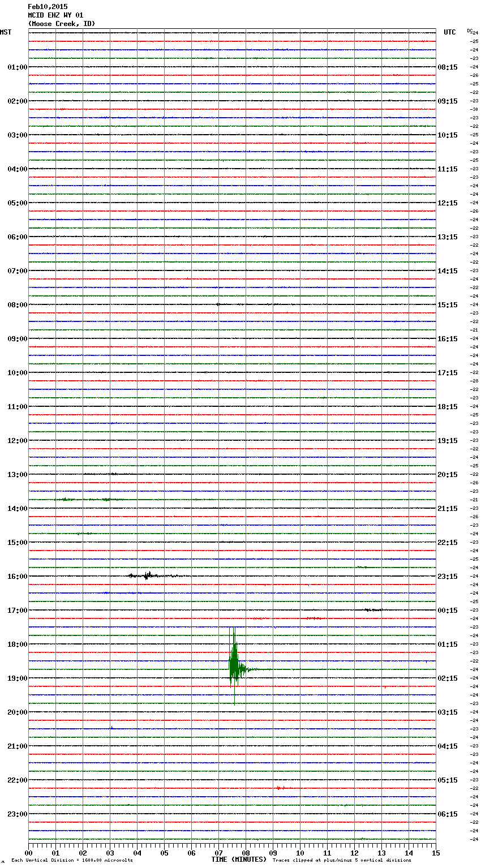Click the 07 minute tick label on the x-axis

(218, 853)
